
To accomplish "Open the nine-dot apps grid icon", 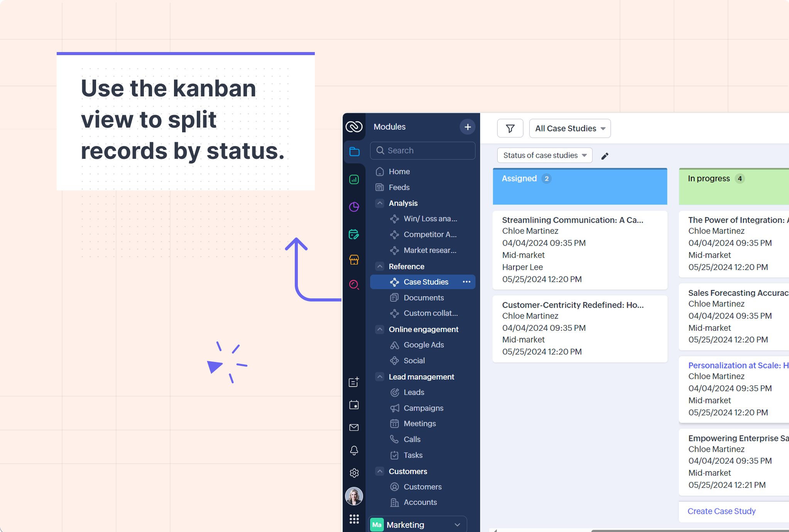I will pyautogui.click(x=354, y=519).
